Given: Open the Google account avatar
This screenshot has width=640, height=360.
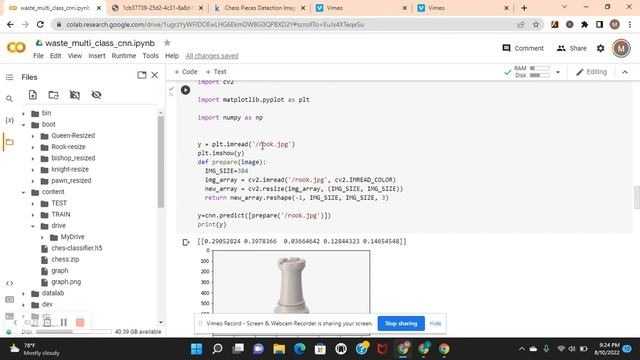Looking at the screenshot, I should click(x=621, y=48).
